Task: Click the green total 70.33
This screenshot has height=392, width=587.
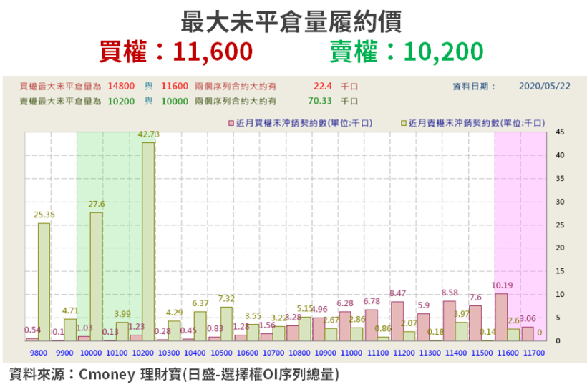Action: pos(320,101)
